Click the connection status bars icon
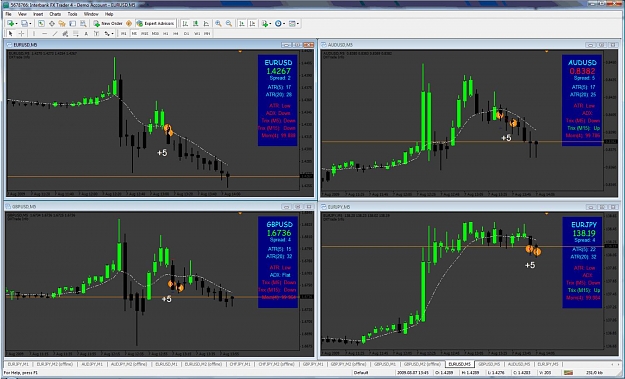Image resolution: width=625 pixels, height=379 pixels. click(568, 373)
